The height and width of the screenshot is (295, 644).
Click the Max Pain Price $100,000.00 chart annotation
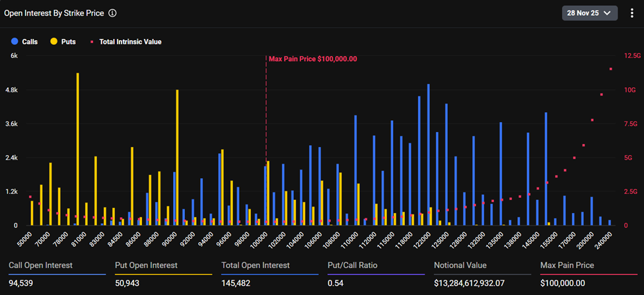[312, 59]
